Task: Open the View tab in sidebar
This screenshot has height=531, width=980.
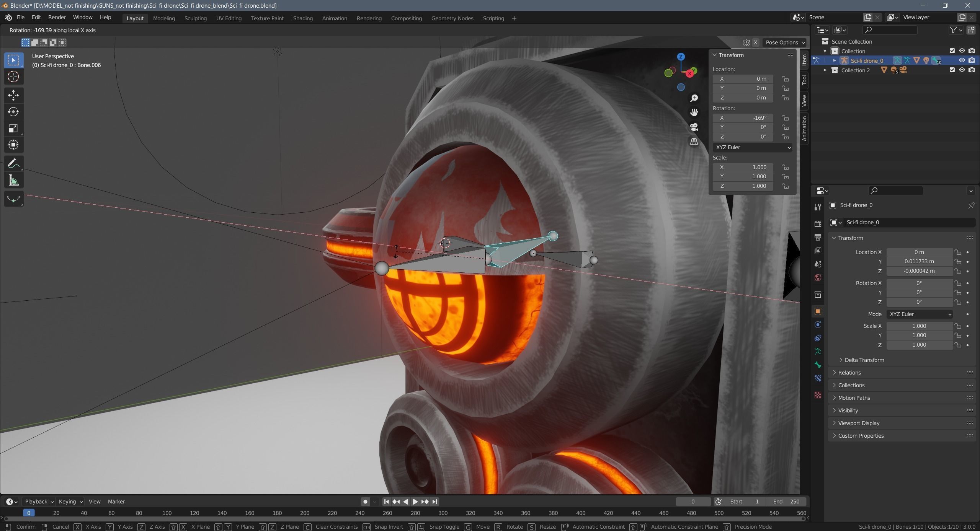Action: point(804,101)
